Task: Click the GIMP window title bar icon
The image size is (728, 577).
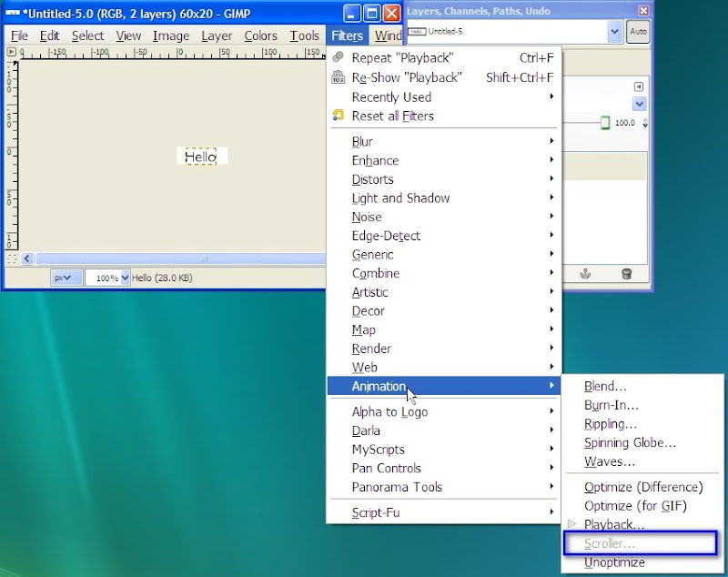Action: [13, 14]
